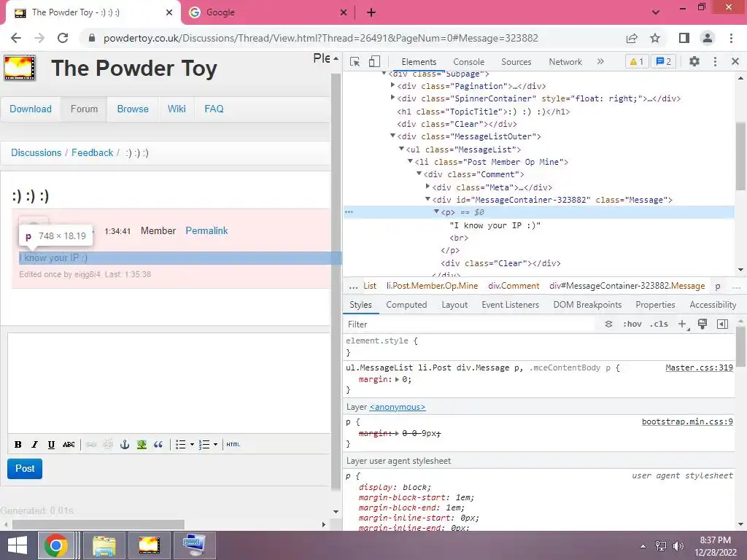Switch to the Console tab

coord(468,62)
